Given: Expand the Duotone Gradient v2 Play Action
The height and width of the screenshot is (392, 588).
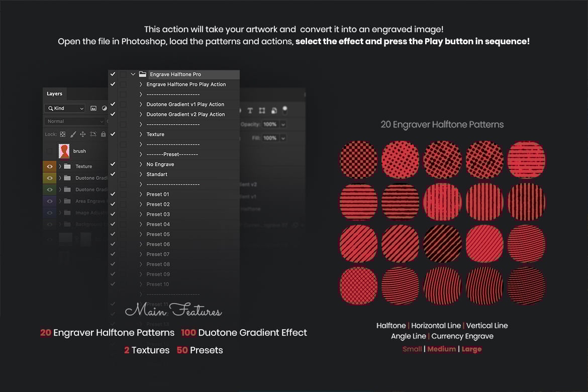Looking at the screenshot, I should coord(141,115).
